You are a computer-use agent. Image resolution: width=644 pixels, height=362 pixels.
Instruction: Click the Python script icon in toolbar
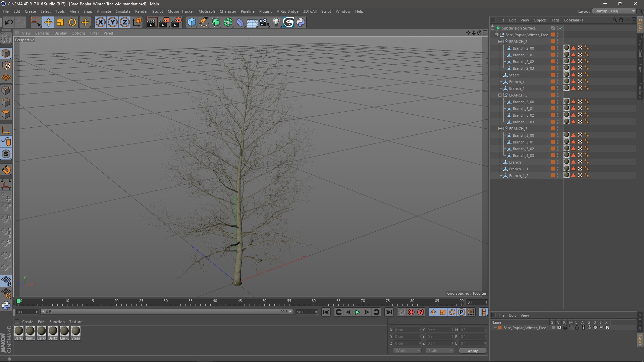301,22
